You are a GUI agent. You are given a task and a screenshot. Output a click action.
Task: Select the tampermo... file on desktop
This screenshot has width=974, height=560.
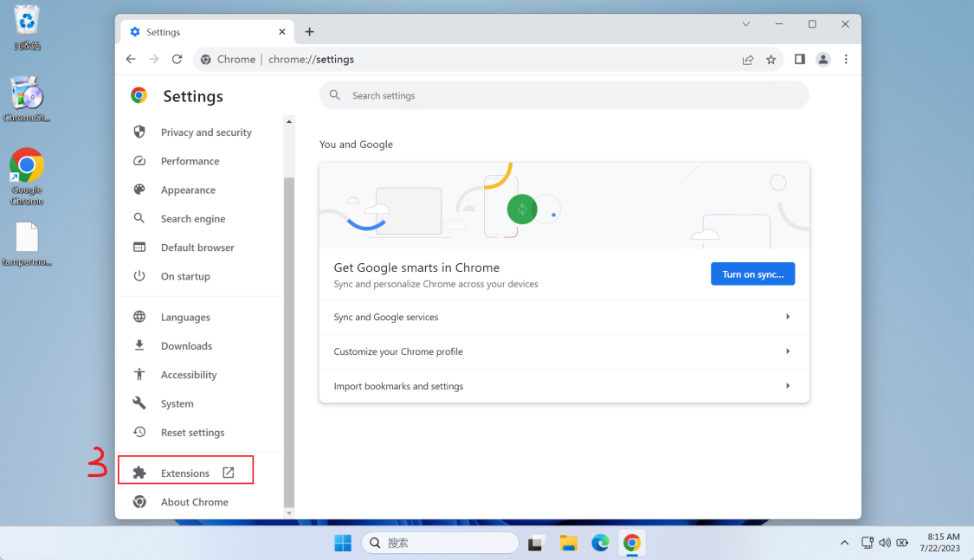pyautogui.click(x=27, y=245)
